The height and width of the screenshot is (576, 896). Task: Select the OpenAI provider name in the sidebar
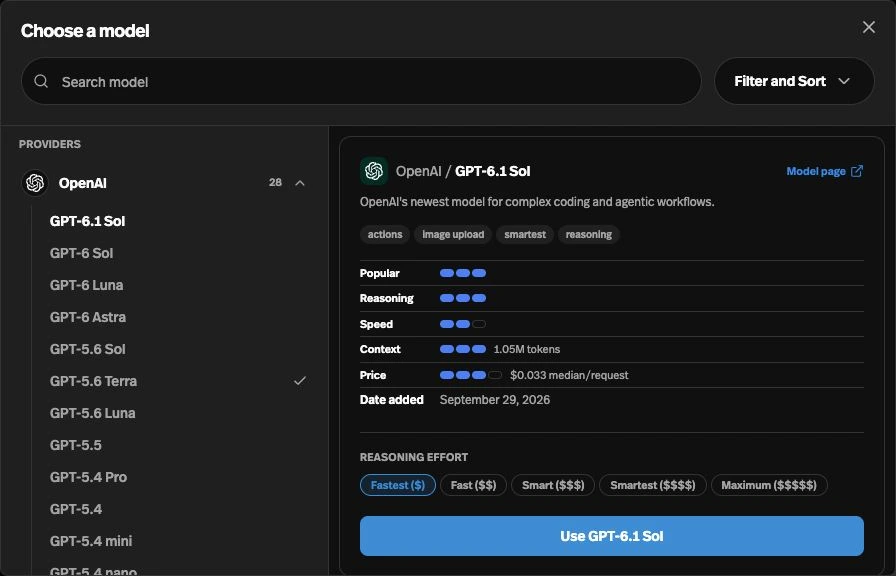82,183
